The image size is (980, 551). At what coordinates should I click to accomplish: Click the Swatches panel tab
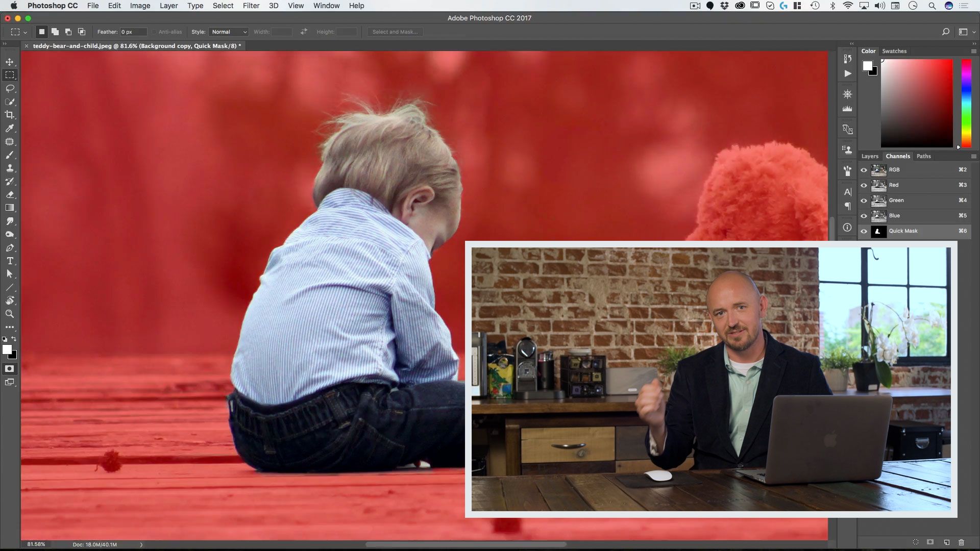(x=894, y=51)
